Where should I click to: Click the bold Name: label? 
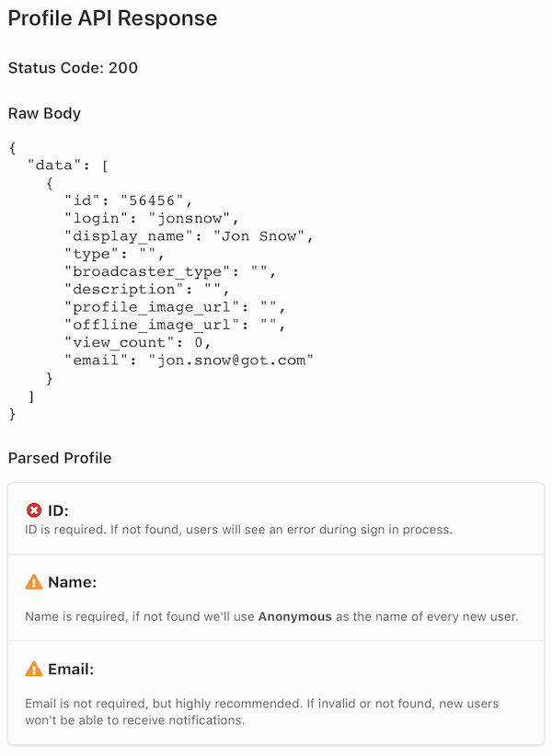click(73, 582)
